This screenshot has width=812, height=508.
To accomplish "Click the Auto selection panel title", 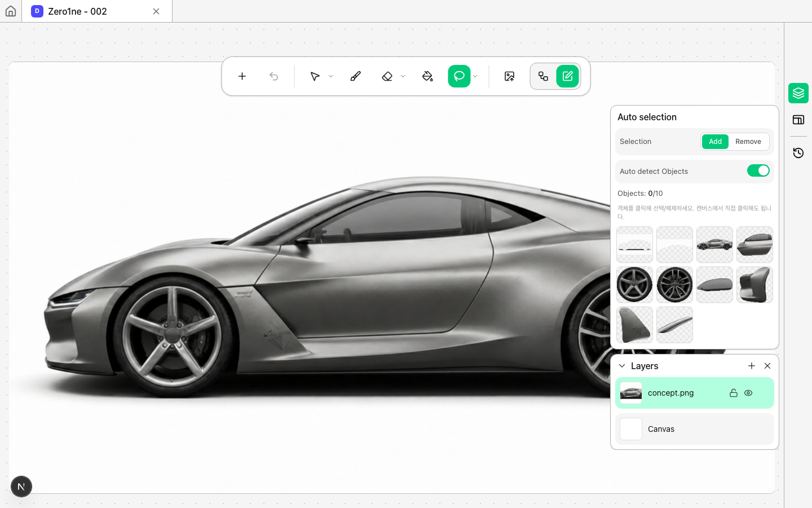I will point(647,117).
